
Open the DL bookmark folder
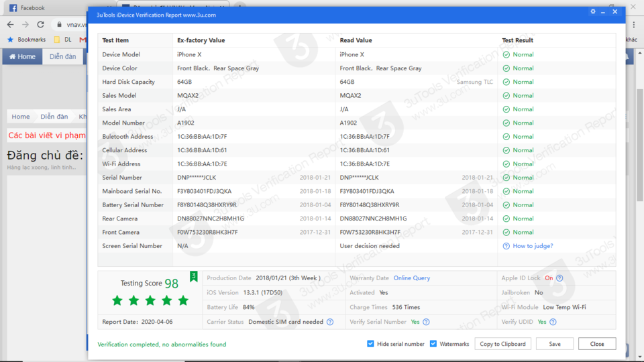point(63,40)
